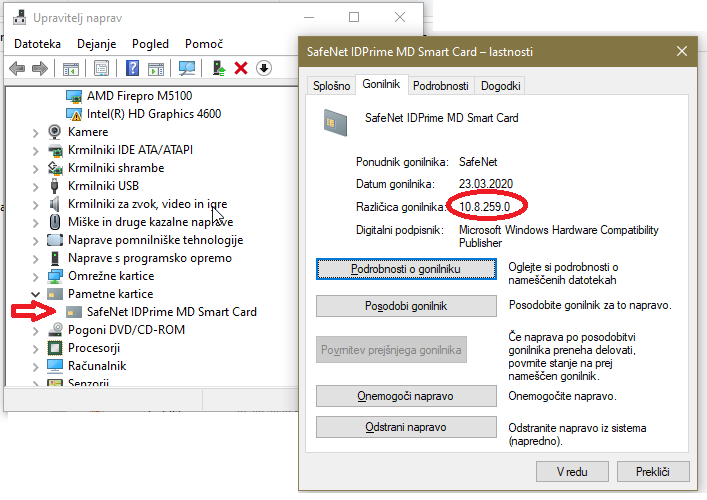Click the Properties sheet toolbar icon
This screenshot has height=500, width=707.
pos(101,69)
